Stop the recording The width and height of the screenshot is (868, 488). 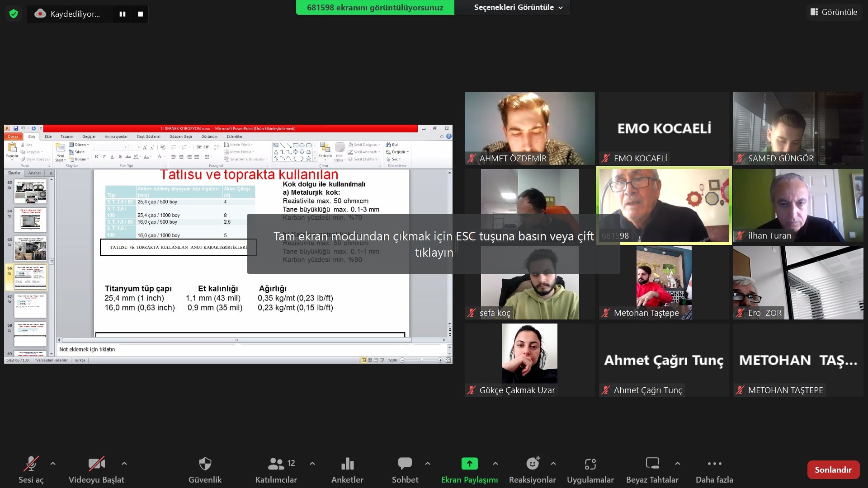click(x=141, y=14)
